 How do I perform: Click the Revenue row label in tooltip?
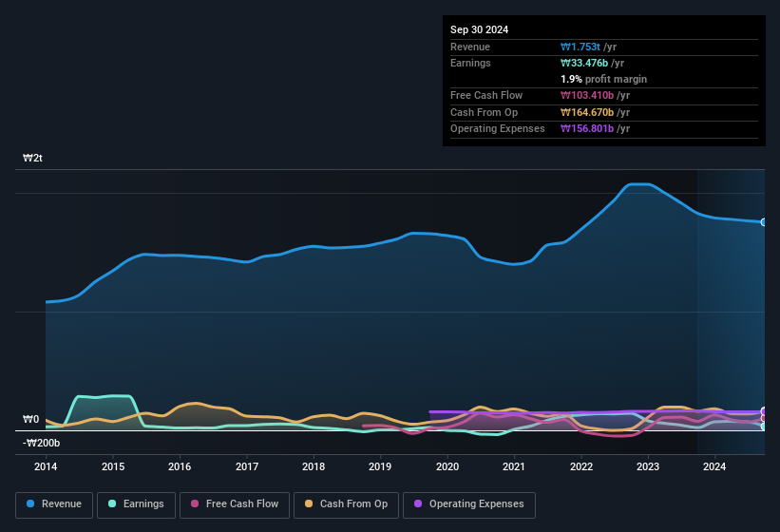(470, 47)
